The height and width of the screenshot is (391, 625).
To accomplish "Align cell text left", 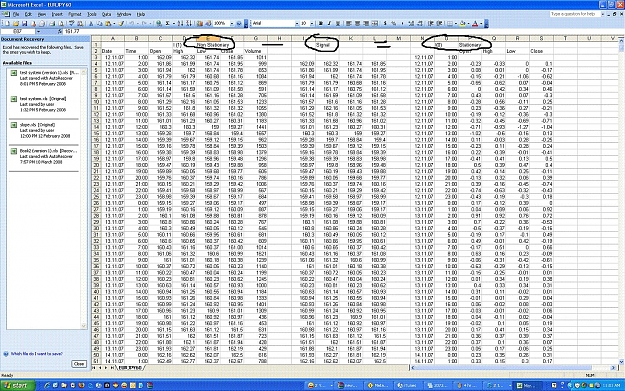I will (x=349, y=24).
